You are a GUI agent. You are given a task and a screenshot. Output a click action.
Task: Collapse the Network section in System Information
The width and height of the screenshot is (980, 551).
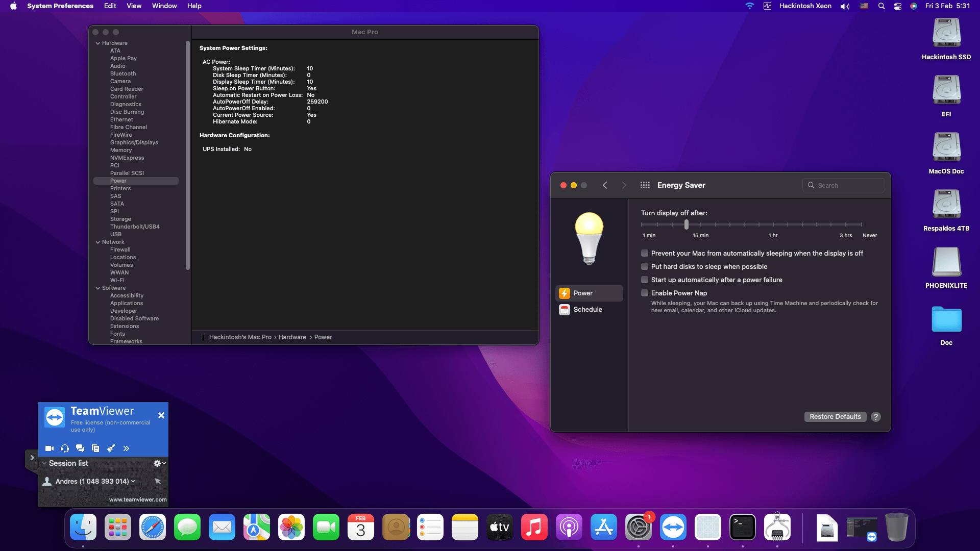coord(97,242)
